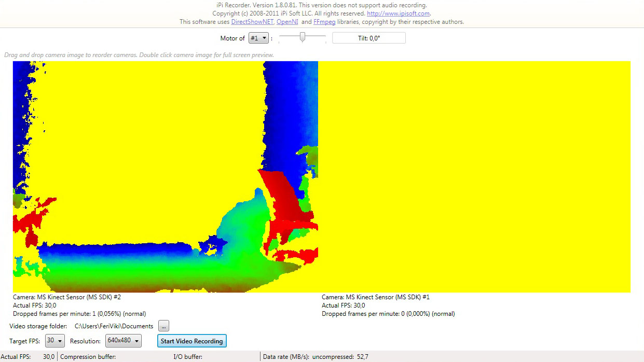Expand the Motor of camera dropdown
This screenshot has height=362, width=644.
tap(258, 38)
